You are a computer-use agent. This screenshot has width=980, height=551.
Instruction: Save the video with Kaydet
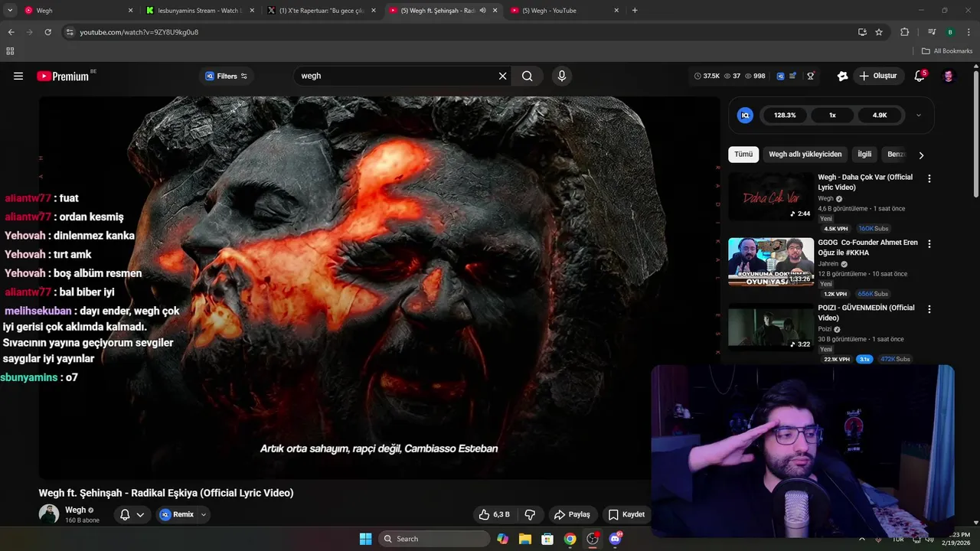click(626, 514)
